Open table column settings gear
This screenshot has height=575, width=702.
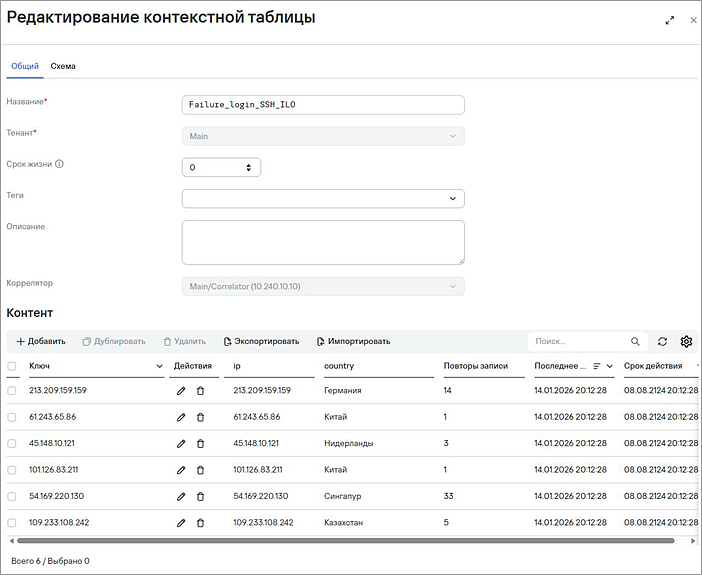click(686, 342)
